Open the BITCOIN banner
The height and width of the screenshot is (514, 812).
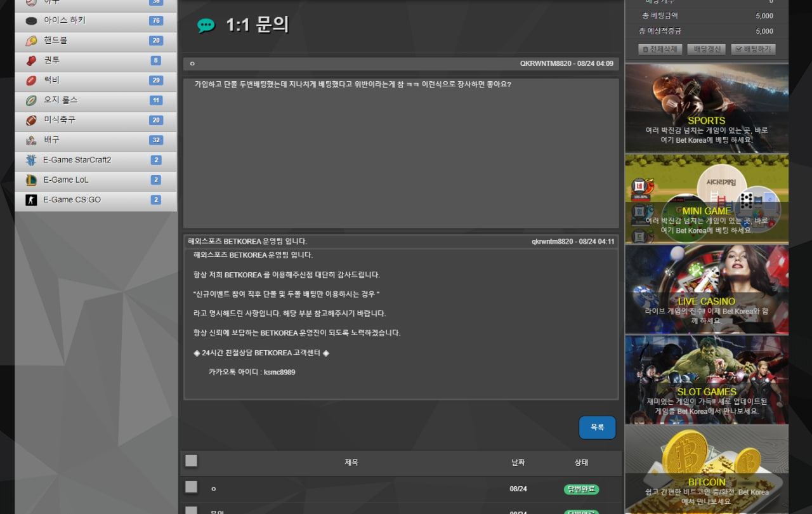[707, 470]
